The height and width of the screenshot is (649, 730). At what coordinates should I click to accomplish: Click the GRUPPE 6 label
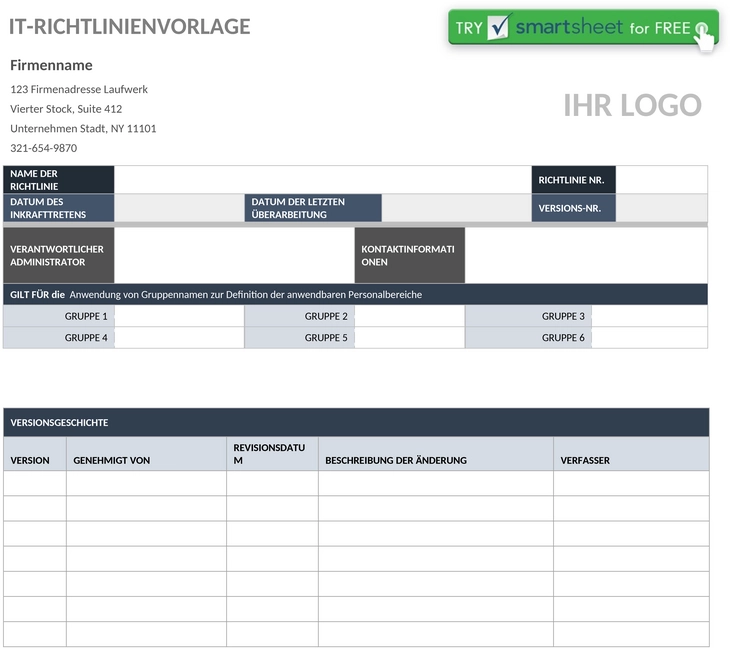[528, 338]
